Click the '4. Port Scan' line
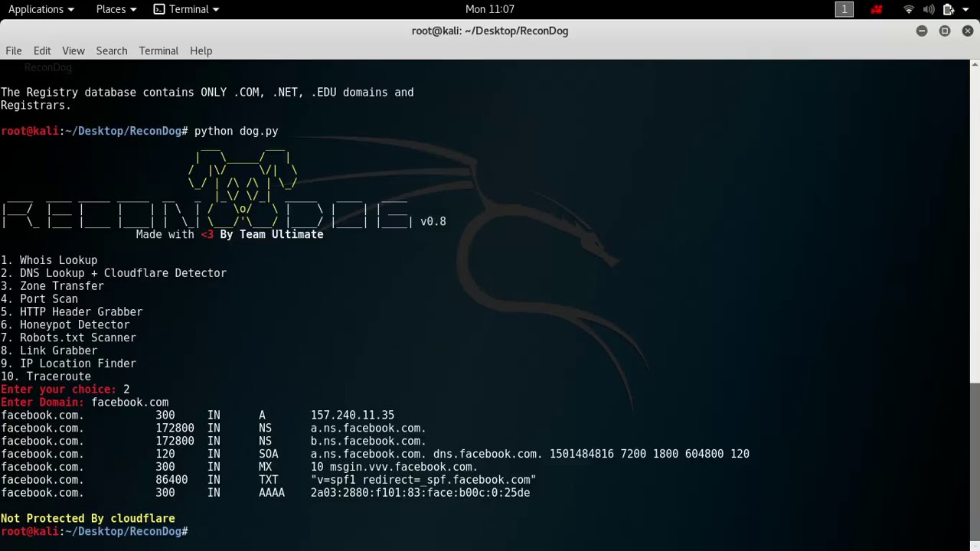980x551 pixels. tap(39, 299)
